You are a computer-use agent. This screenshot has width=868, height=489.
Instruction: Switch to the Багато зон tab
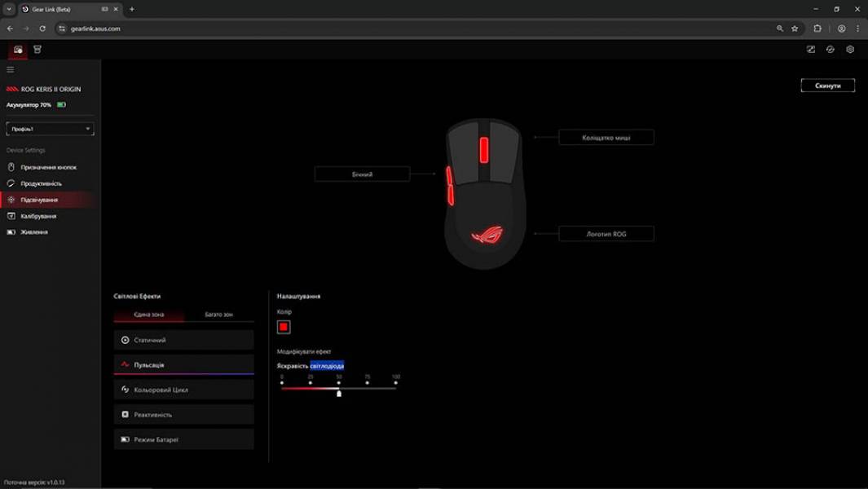pyautogui.click(x=220, y=313)
